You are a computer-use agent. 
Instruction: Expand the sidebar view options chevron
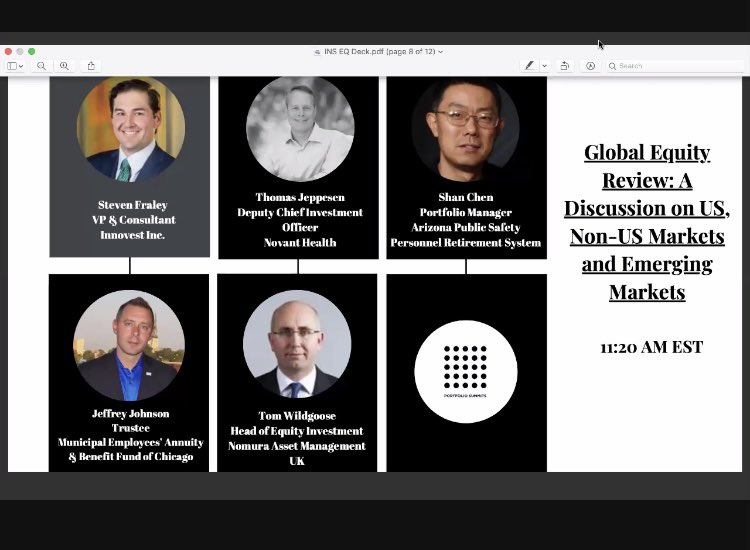click(x=21, y=66)
